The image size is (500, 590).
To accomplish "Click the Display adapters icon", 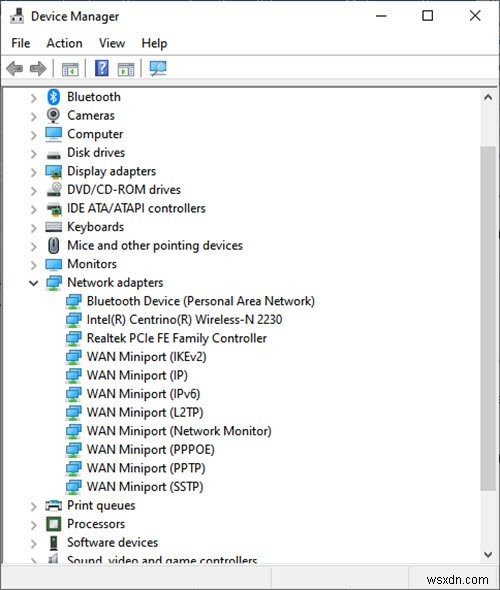I will click(x=53, y=172).
